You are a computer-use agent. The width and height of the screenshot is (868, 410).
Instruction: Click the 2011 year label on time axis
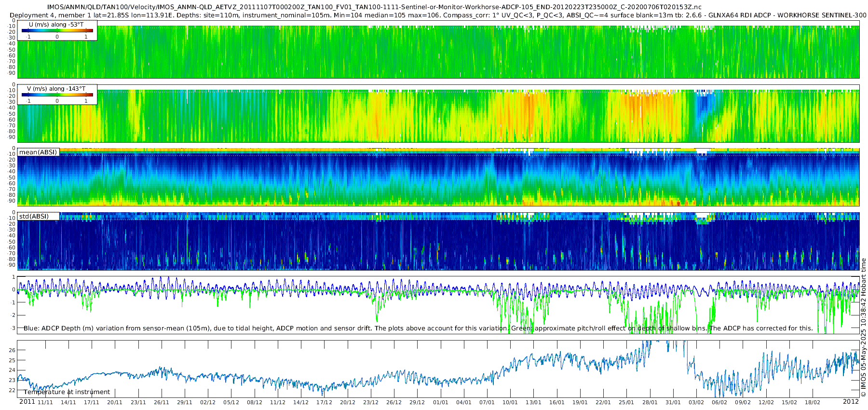point(27,402)
